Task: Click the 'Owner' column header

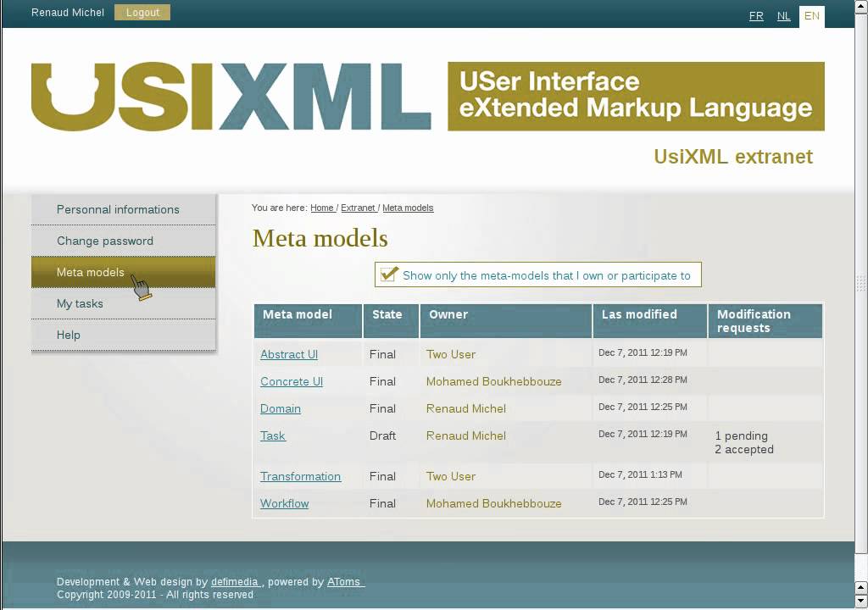Action: [x=506, y=320]
